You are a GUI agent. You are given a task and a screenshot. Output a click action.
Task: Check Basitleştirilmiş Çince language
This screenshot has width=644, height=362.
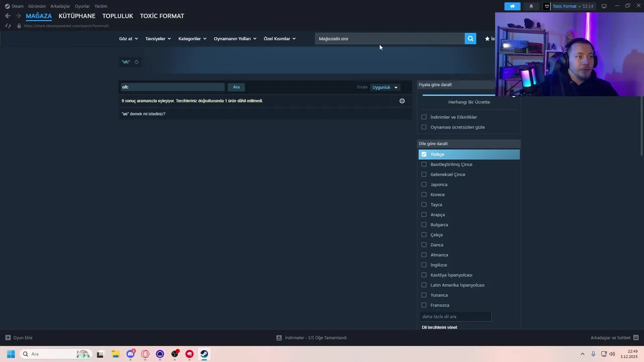pos(424,164)
